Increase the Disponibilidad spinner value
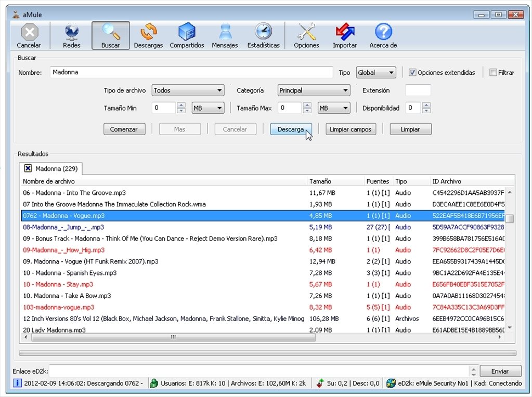Screen dimensions: 532x397 [426, 105]
